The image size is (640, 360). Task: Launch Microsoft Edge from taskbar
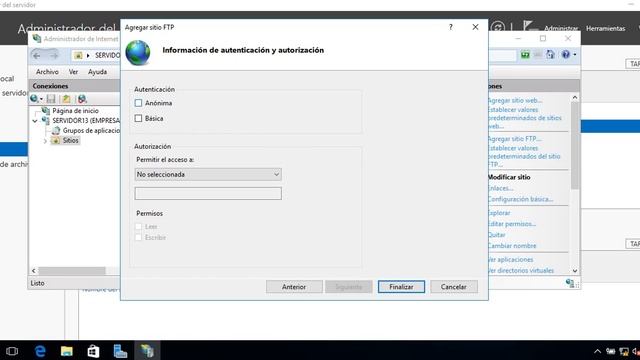(x=40, y=351)
